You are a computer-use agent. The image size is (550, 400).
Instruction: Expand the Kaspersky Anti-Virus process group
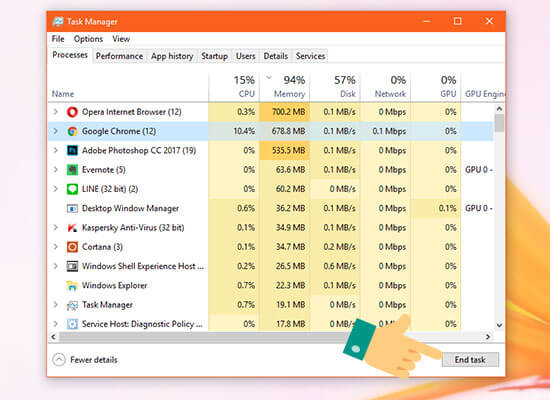tap(55, 228)
